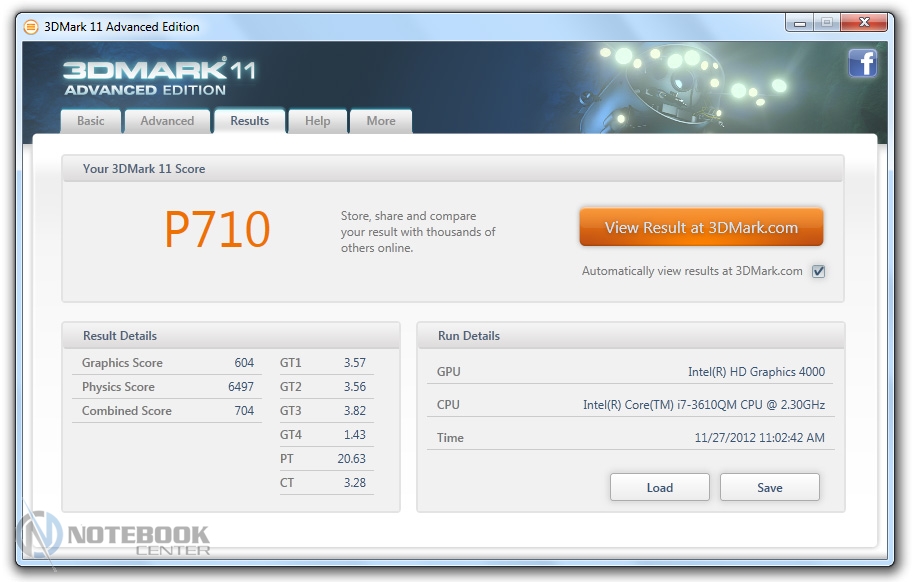Click the 3DMark 11 Advanced Edition logo
Viewport: 914px width, 582px height.
point(160,76)
